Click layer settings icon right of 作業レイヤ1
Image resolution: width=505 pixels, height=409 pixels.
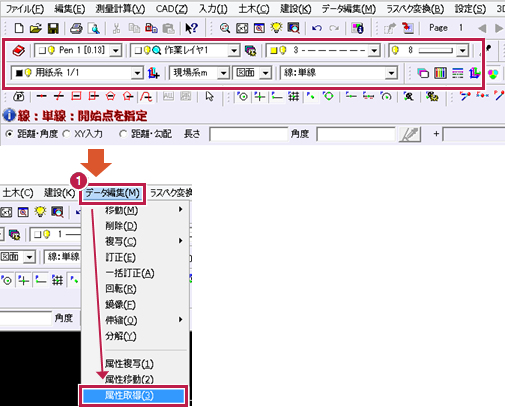click(250, 51)
